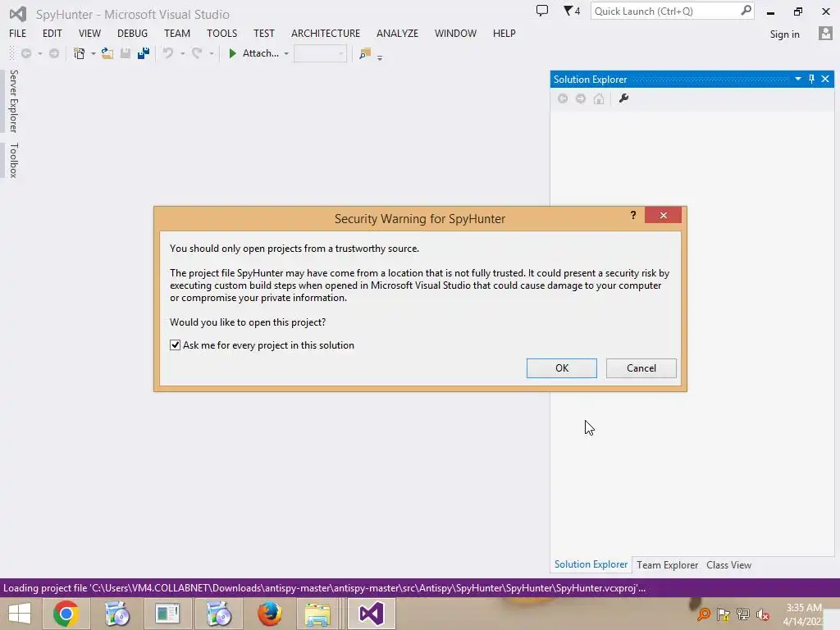This screenshot has width=840, height=630.
Task: Open the toolbar options overflow arrow
Action: coord(380,57)
